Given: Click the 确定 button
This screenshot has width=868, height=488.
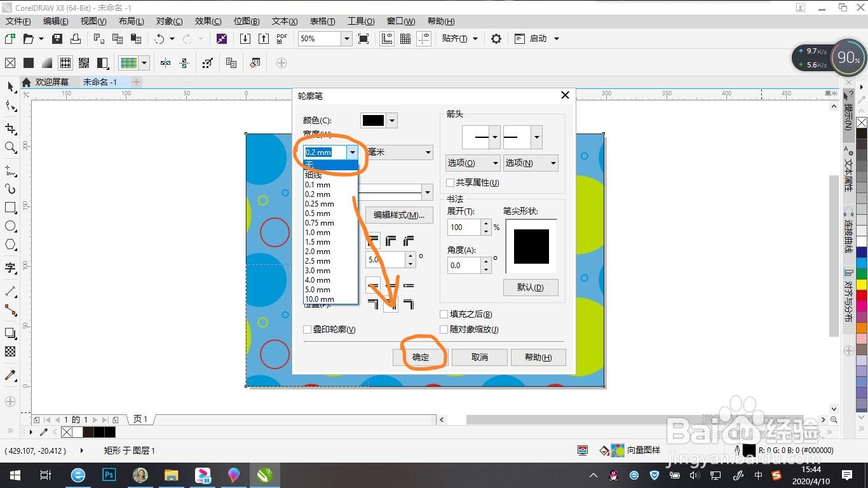Looking at the screenshot, I should [x=421, y=357].
